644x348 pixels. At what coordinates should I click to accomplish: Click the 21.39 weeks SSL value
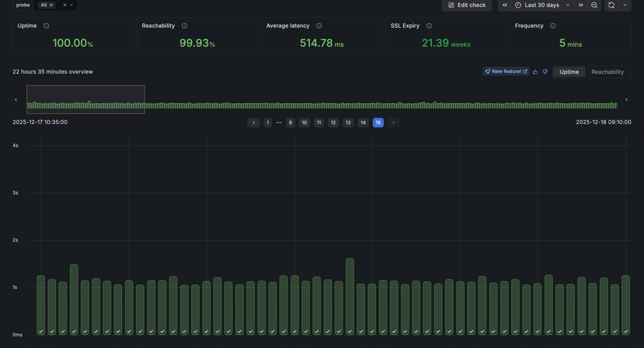446,43
